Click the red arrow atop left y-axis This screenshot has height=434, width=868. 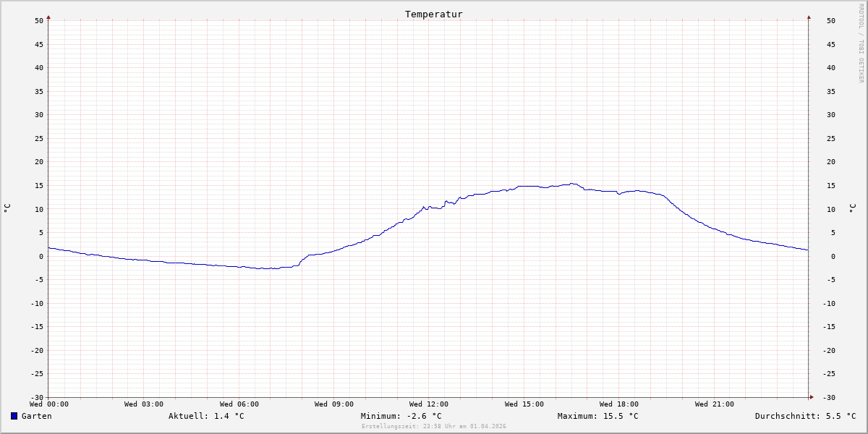coord(48,17)
